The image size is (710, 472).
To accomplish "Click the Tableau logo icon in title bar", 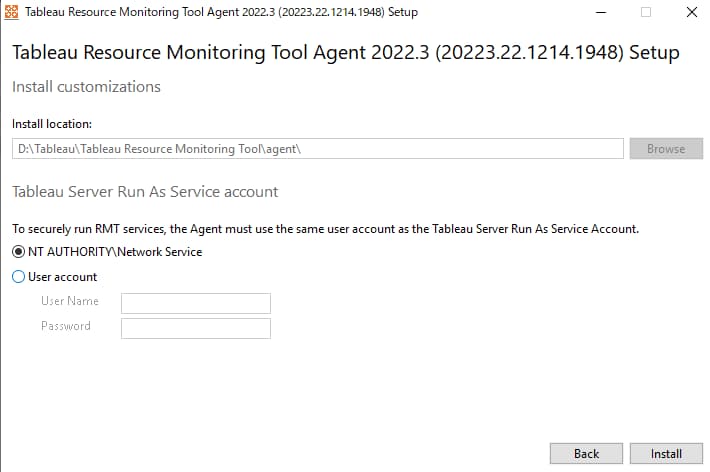I will (11, 12).
